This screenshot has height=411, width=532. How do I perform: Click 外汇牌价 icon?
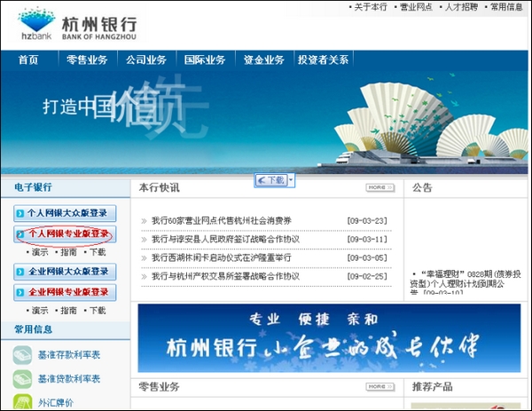click(x=22, y=402)
